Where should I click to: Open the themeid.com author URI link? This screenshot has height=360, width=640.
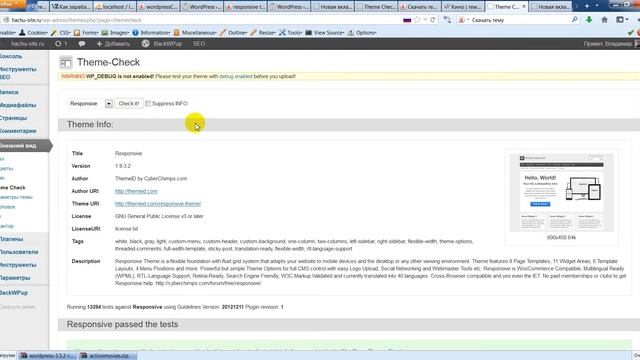[136, 191]
